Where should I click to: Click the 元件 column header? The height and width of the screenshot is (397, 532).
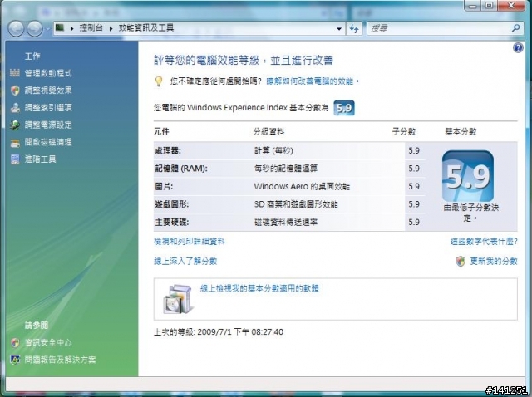click(161, 131)
